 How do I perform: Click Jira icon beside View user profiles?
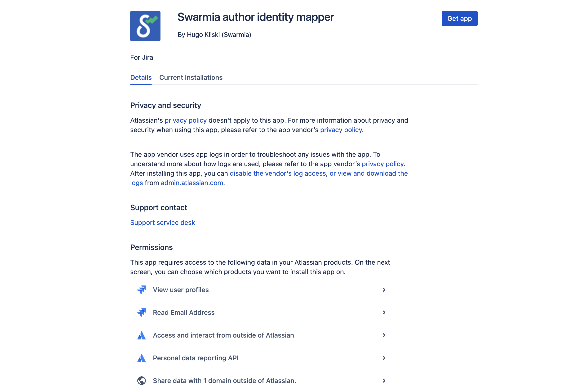tap(142, 290)
